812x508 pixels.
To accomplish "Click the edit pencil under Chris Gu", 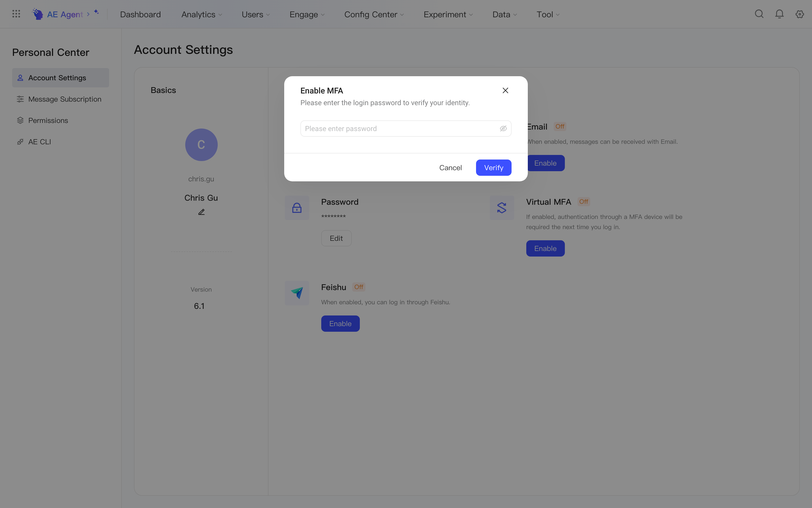I will click(x=201, y=212).
